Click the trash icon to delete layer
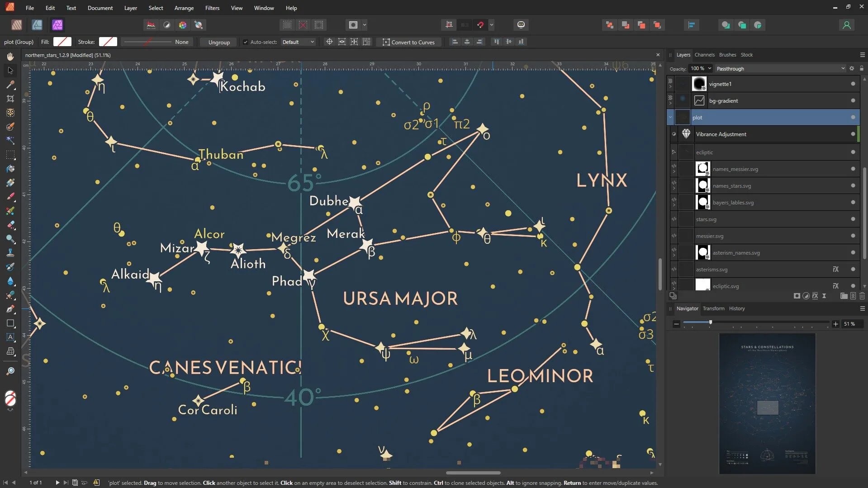This screenshot has height=488, width=868. tap(862, 295)
